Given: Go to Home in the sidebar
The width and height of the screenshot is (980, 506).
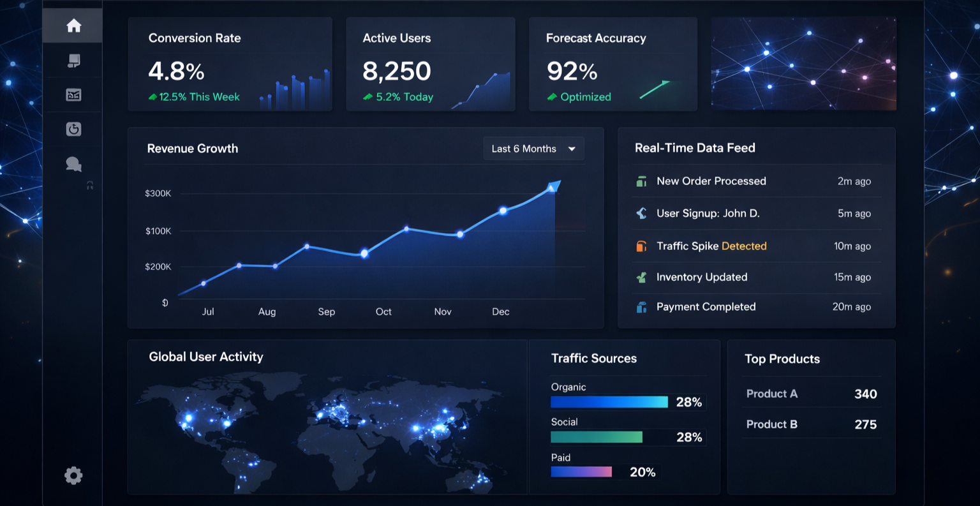Looking at the screenshot, I should tap(73, 26).
